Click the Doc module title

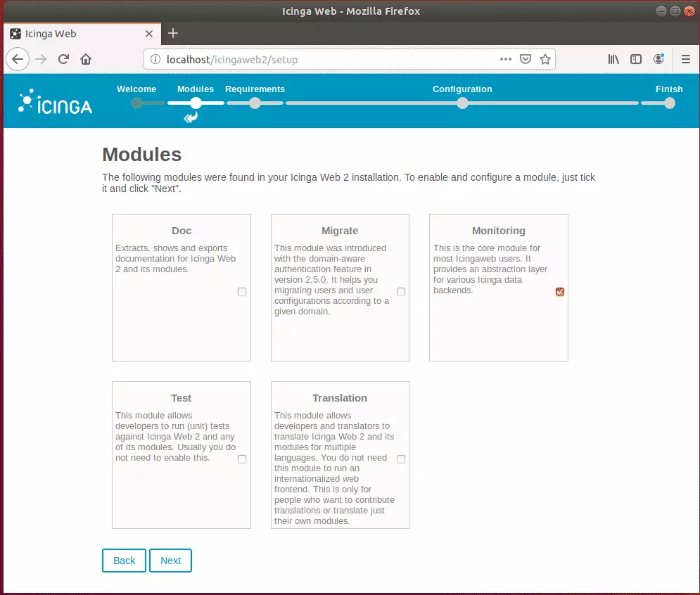pos(182,231)
